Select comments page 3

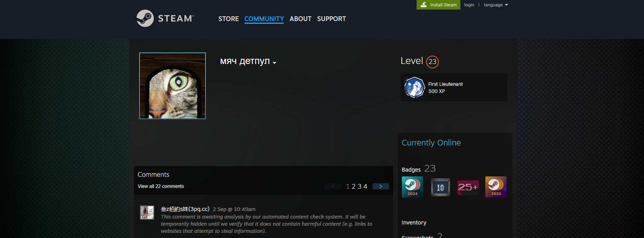pyautogui.click(x=359, y=186)
